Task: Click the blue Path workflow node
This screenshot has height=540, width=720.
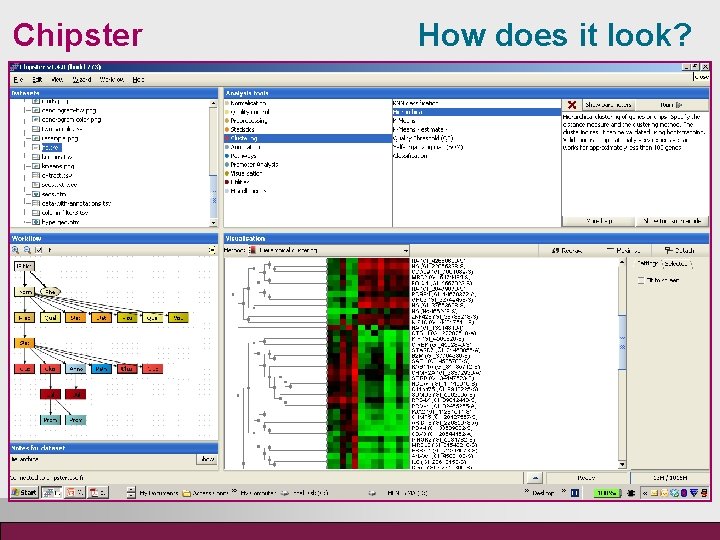Action: click(101, 368)
